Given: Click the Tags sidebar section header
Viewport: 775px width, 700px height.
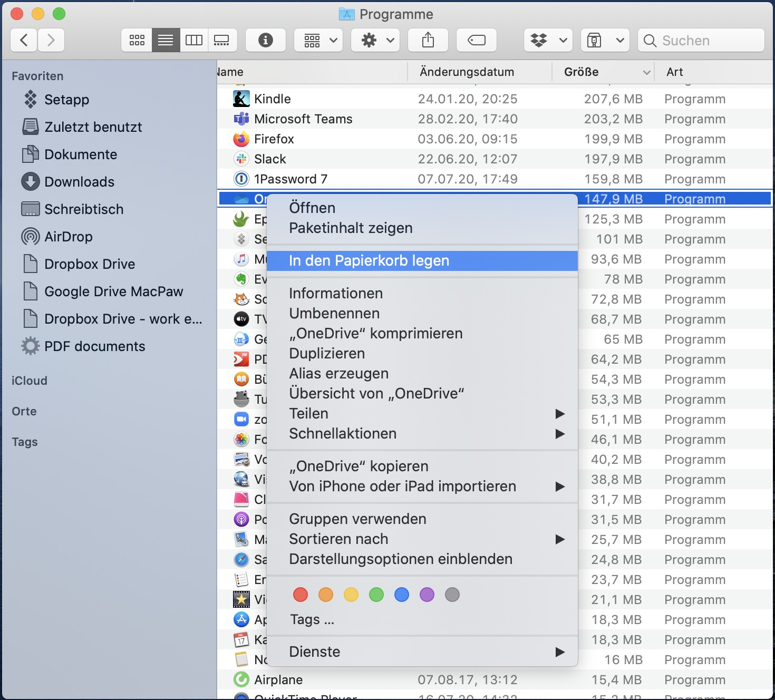Looking at the screenshot, I should coord(25,442).
